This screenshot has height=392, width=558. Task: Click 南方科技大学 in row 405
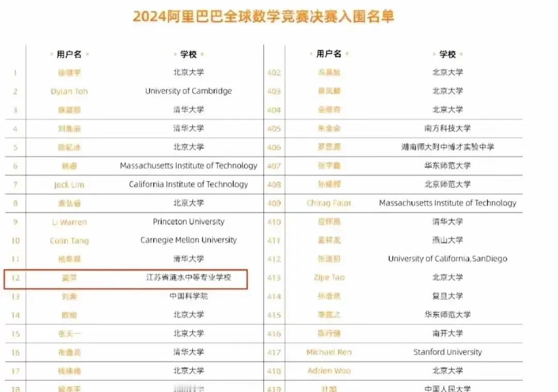(x=447, y=129)
